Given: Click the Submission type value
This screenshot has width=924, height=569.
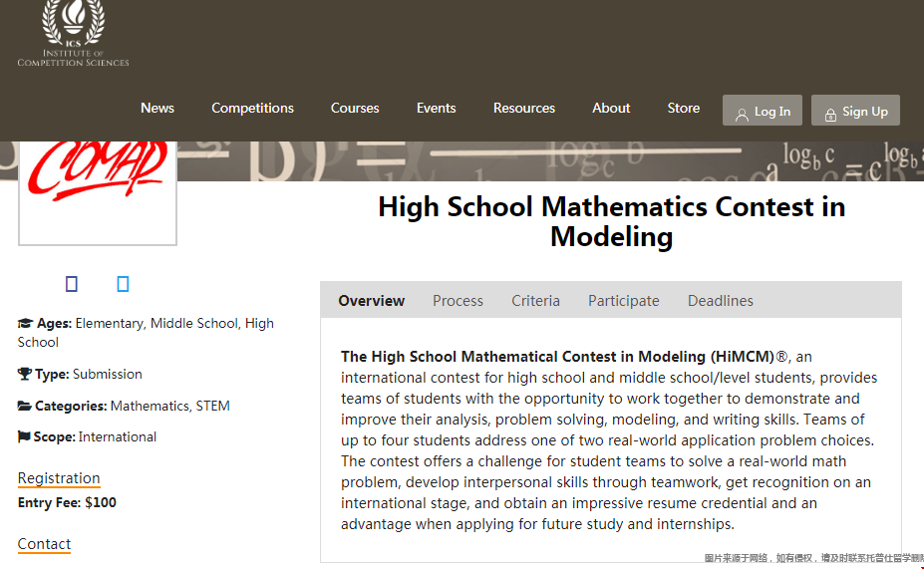Looking at the screenshot, I should pyautogui.click(x=108, y=374).
